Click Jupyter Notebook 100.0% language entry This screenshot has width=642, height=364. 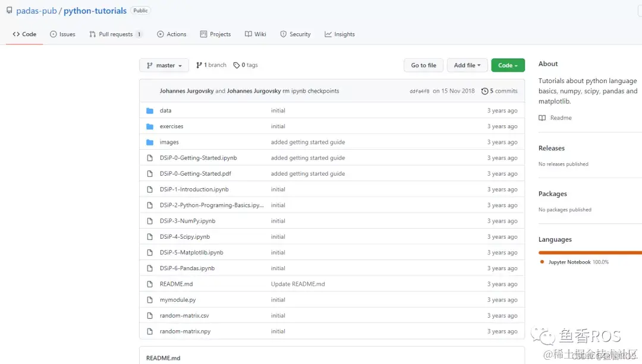(574, 262)
